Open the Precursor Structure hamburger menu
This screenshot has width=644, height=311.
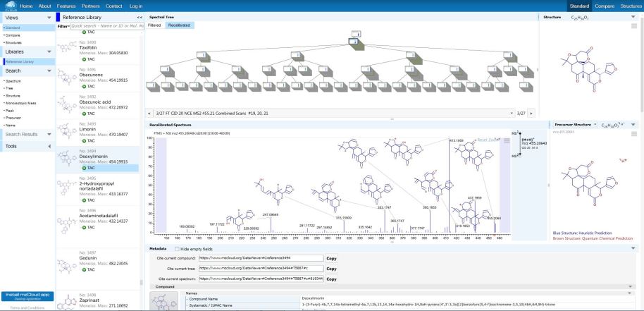pos(633,134)
